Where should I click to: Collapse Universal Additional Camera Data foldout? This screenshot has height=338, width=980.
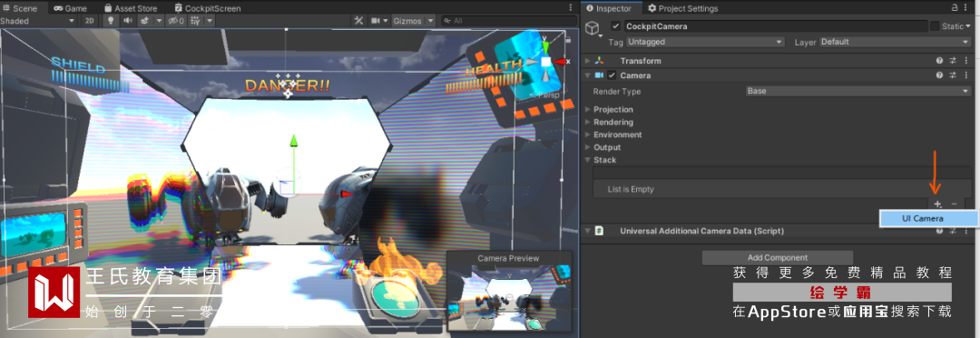point(587,231)
